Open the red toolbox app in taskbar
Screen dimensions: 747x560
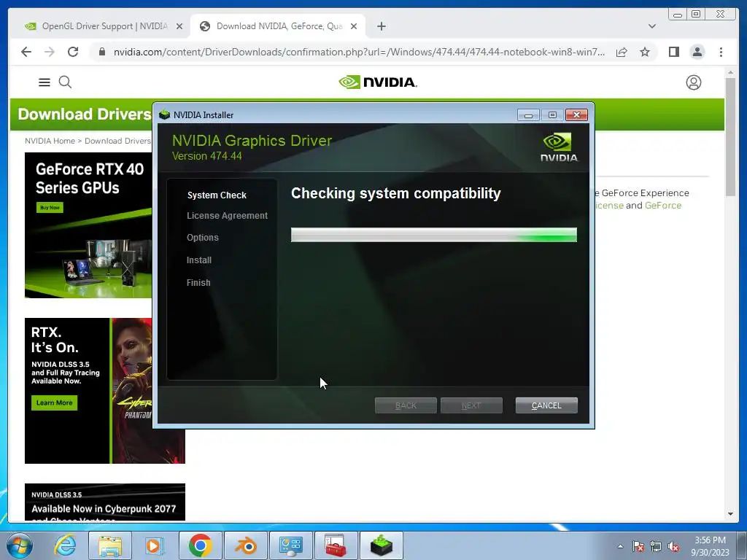(x=336, y=545)
